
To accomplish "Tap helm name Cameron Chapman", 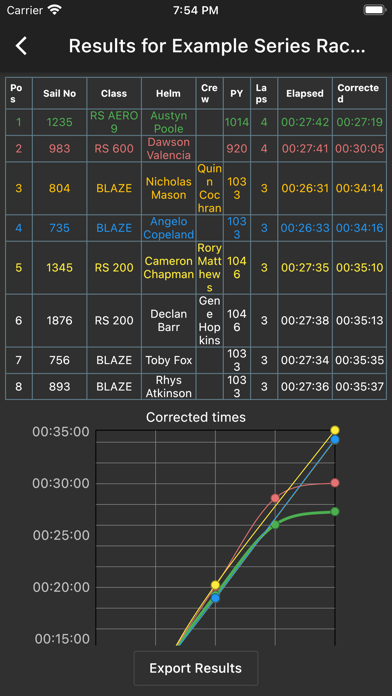I will coord(169,268).
